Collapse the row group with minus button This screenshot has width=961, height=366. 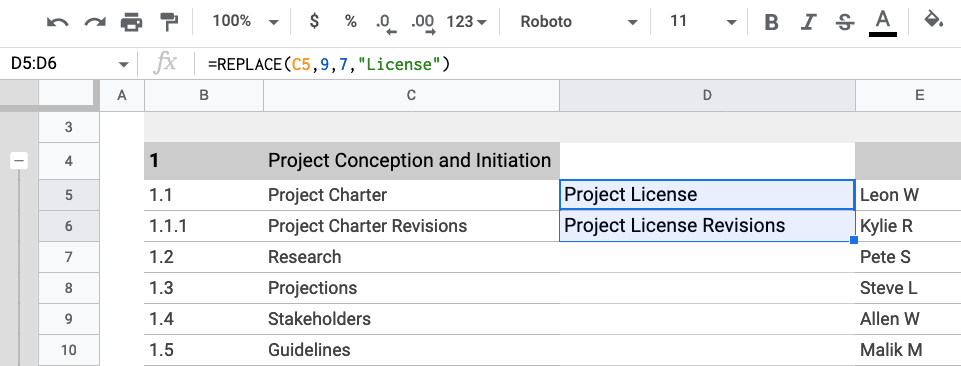pyautogui.click(x=19, y=161)
